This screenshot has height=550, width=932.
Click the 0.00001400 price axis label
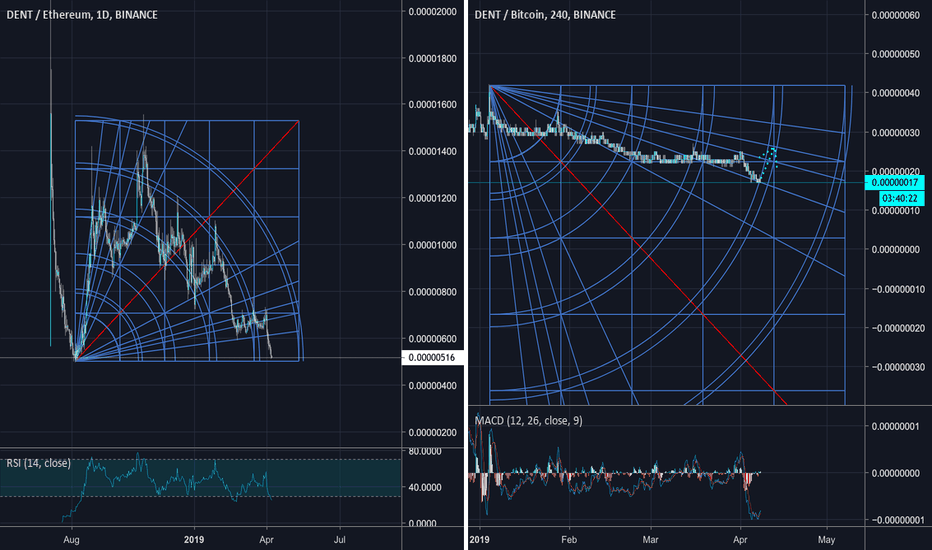pos(433,152)
